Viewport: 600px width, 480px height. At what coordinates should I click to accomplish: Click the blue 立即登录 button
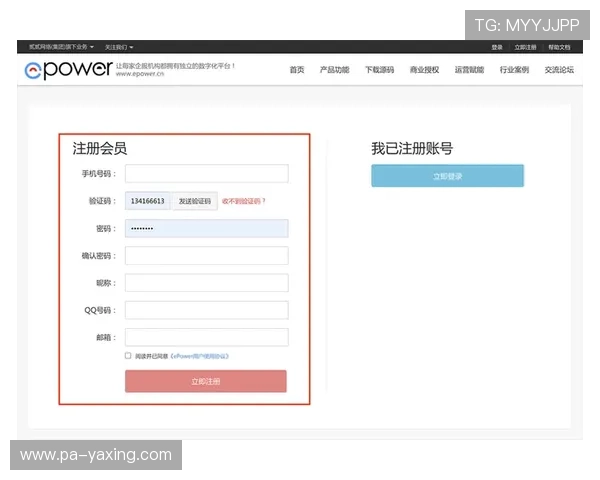[447, 176]
